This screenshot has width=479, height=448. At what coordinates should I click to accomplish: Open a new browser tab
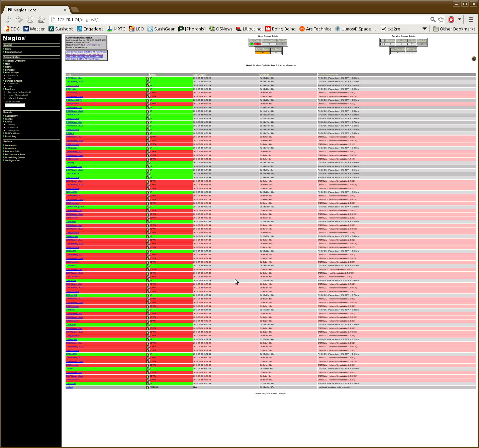point(75,10)
